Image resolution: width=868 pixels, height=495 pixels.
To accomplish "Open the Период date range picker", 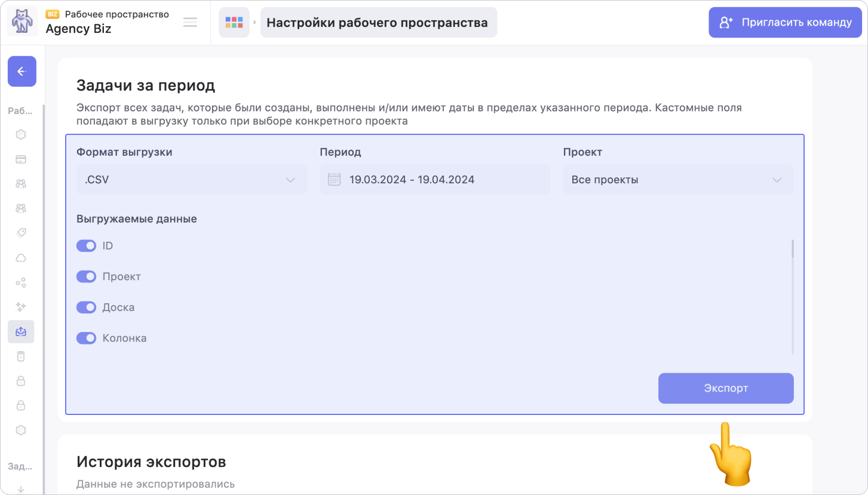I will pos(434,180).
